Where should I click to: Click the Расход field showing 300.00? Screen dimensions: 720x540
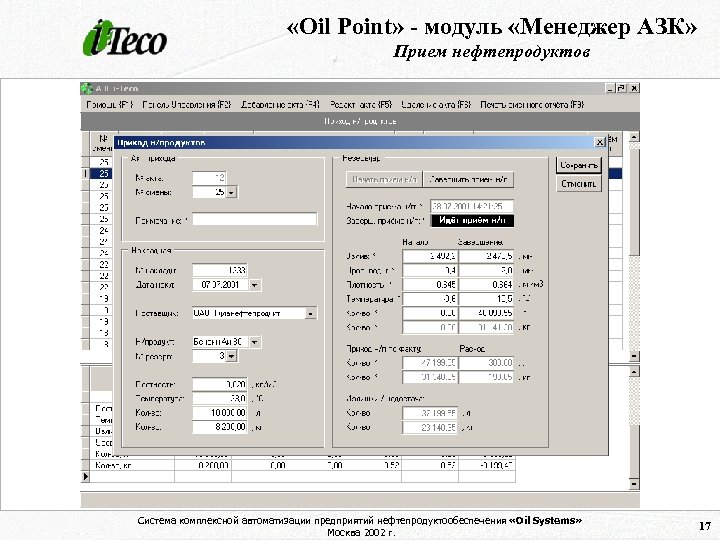(487, 363)
